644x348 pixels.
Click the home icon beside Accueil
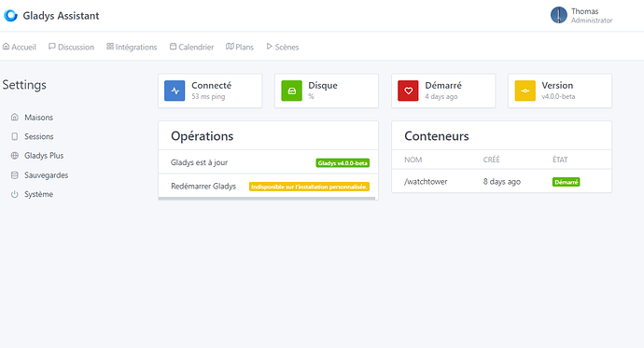(x=7, y=47)
